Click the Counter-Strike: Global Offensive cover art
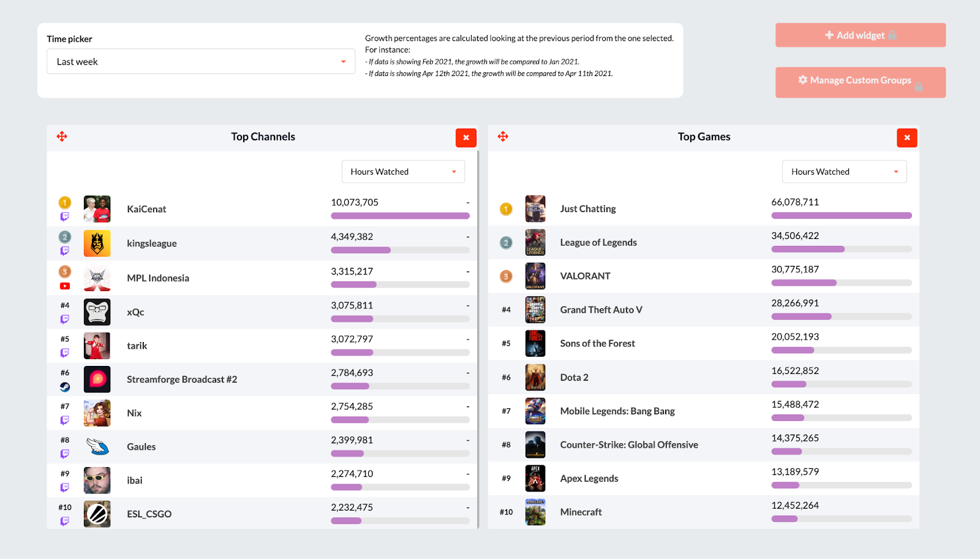Screen dimensions: 980x559 tap(535, 445)
